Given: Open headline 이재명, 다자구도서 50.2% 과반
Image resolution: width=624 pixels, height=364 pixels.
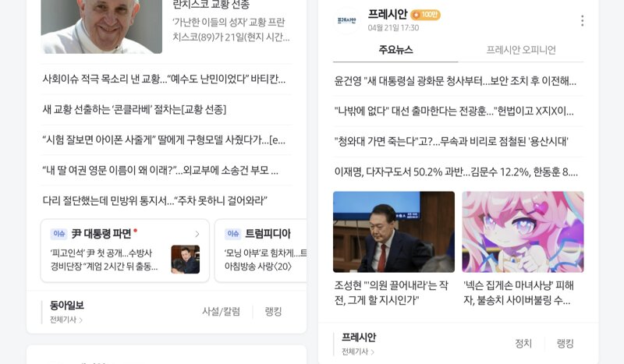Looking at the screenshot, I should click(x=456, y=171).
